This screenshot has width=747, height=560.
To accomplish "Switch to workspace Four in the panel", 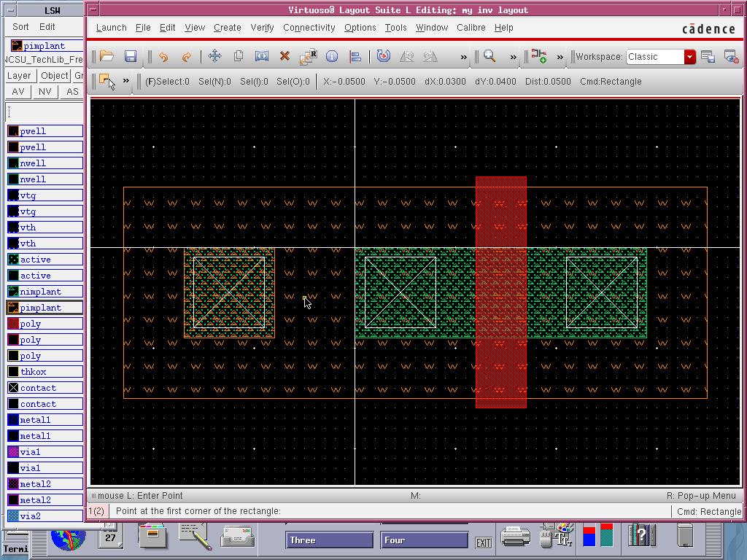I will click(424, 540).
